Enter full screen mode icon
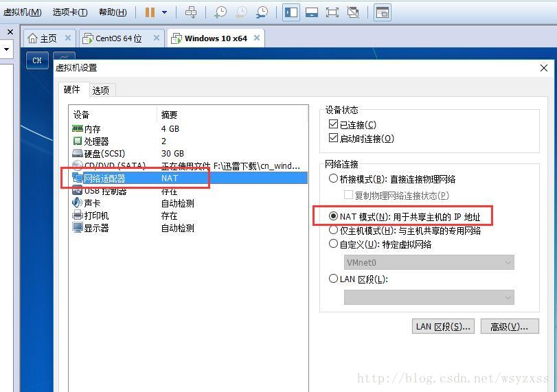The height and width of the screenshot is (392, 557). click(332, 12)
